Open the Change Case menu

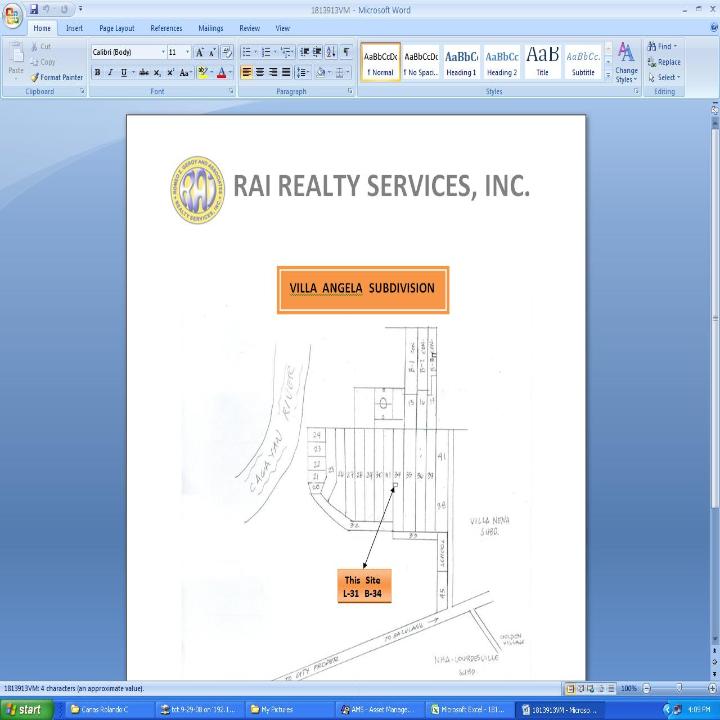(185, 73)
